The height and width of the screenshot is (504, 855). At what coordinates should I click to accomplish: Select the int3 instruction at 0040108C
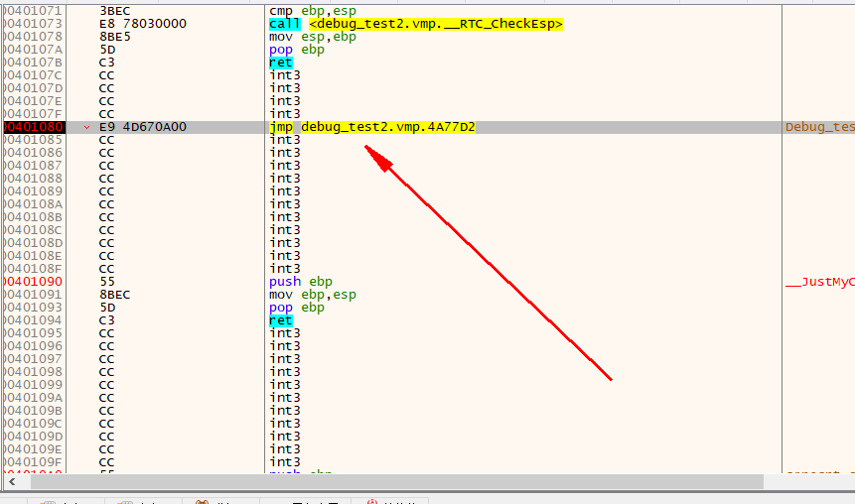[x=285, y=230]
